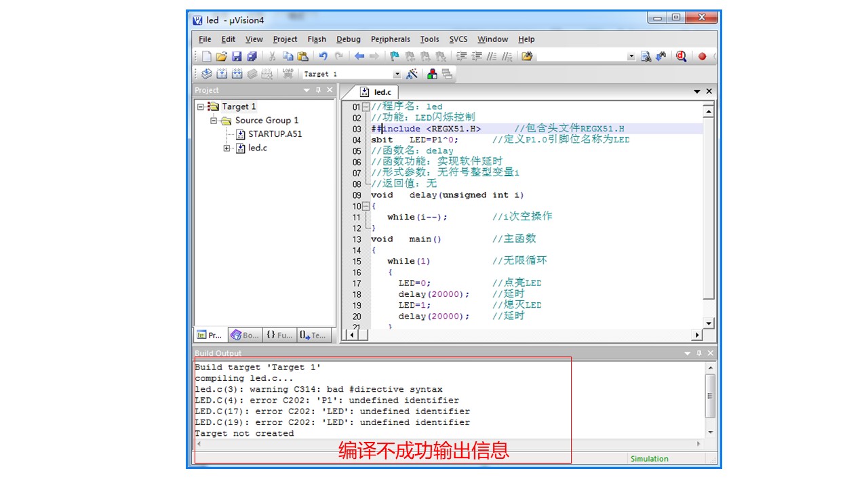The image size is (868, 488).
Task: Uncomment the selection
Action: [507, 57]
